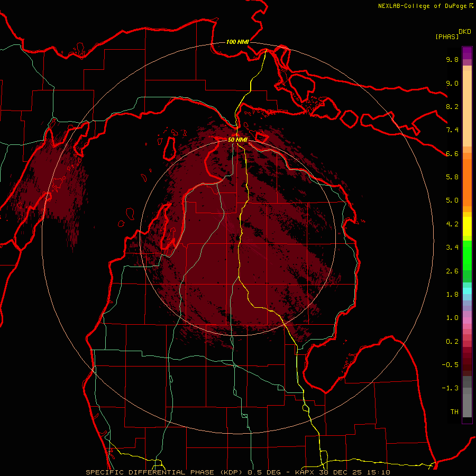Click the 4.2 scale value
This screenshot has height=476, width=476.
(452, 224)
